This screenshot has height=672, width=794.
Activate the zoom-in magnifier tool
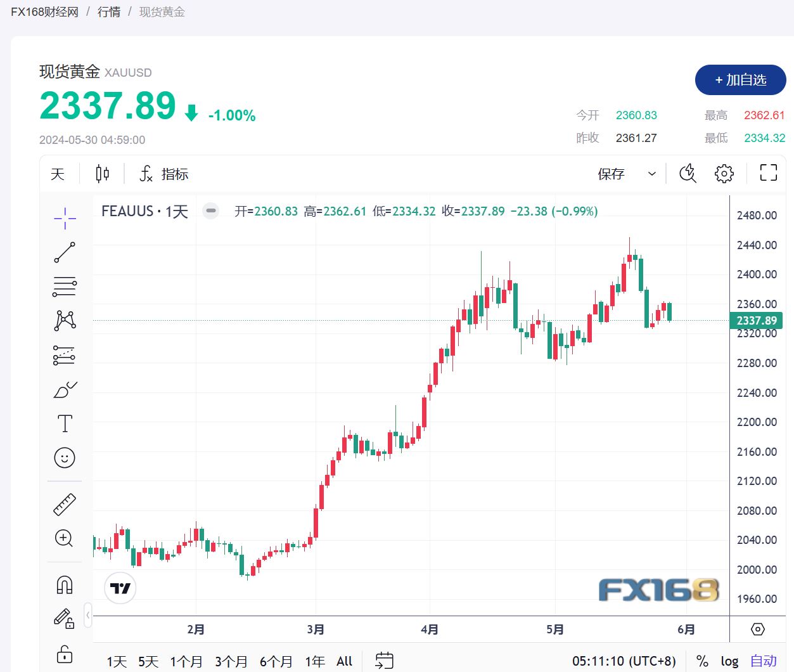[x=65, y=539]
